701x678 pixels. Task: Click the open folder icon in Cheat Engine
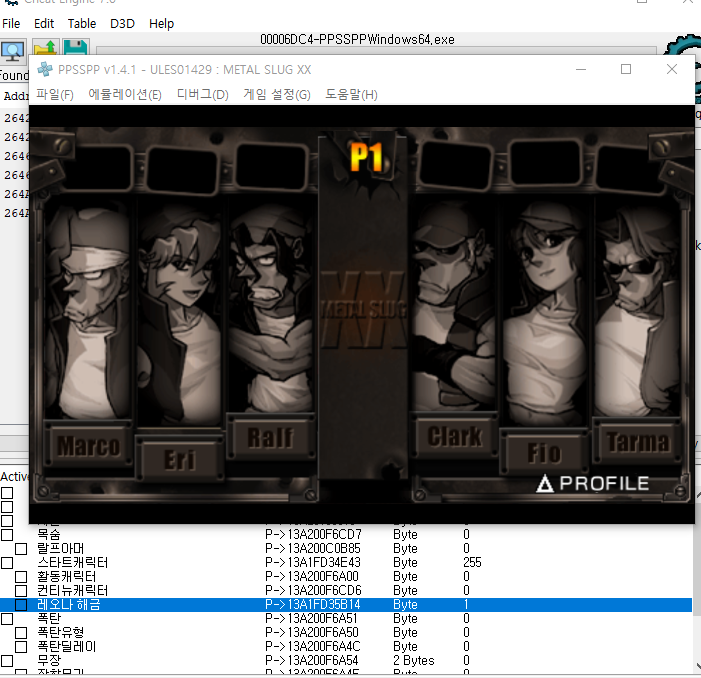click(45, 48)
